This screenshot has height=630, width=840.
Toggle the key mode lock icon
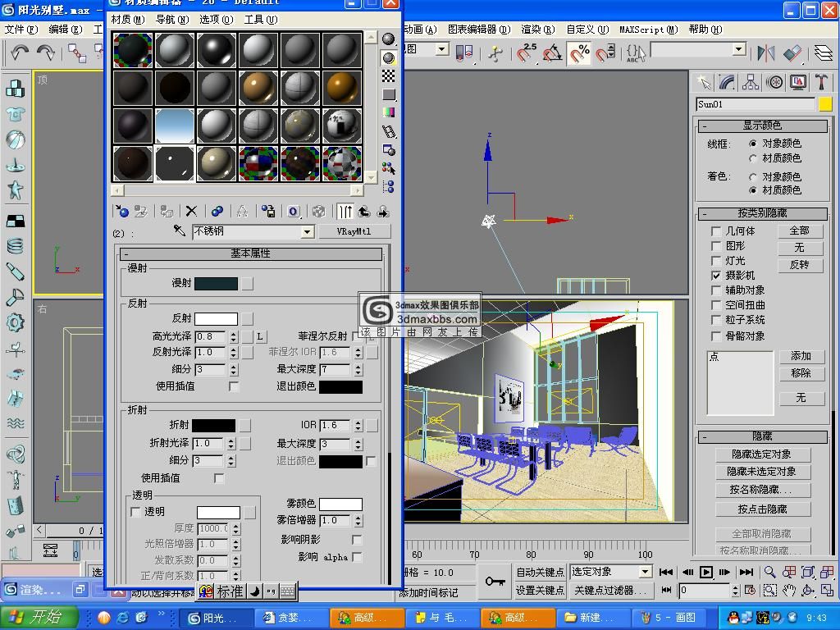click(494, 581)
